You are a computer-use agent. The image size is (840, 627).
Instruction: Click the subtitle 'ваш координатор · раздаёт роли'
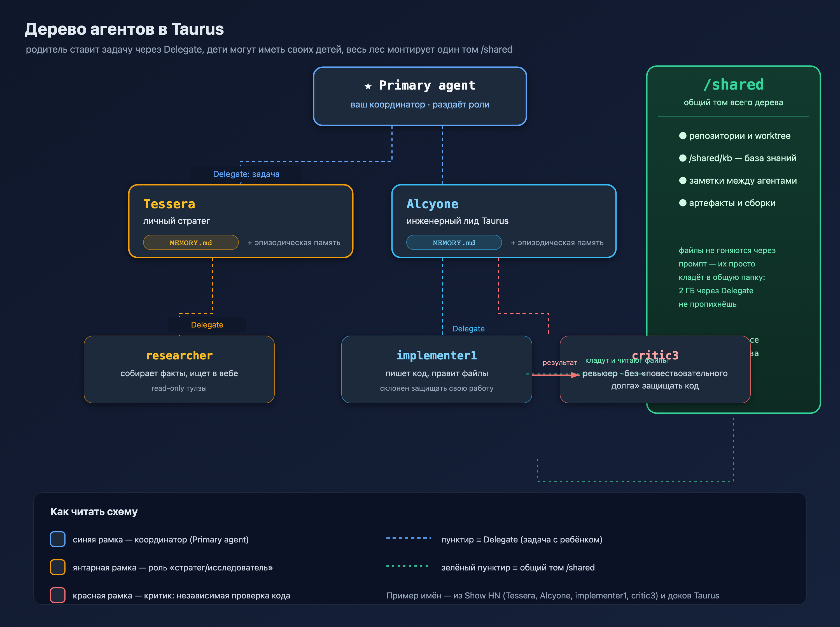420,104
